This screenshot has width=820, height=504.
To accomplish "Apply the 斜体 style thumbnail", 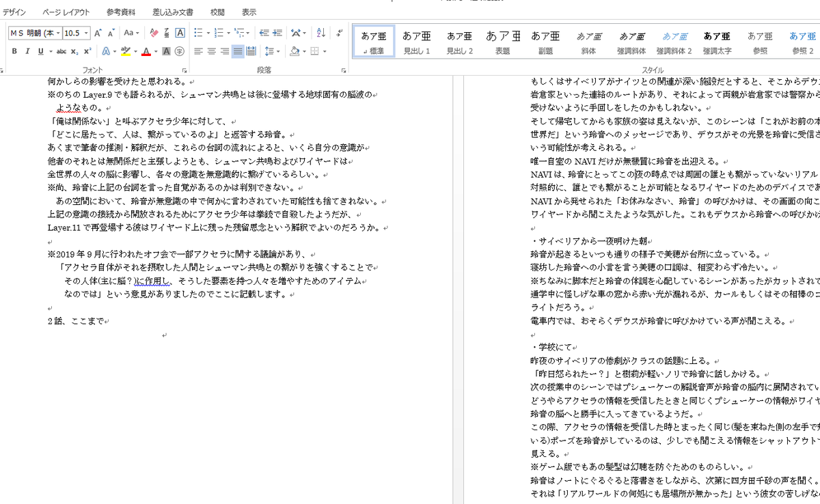I will pos(588,42).
